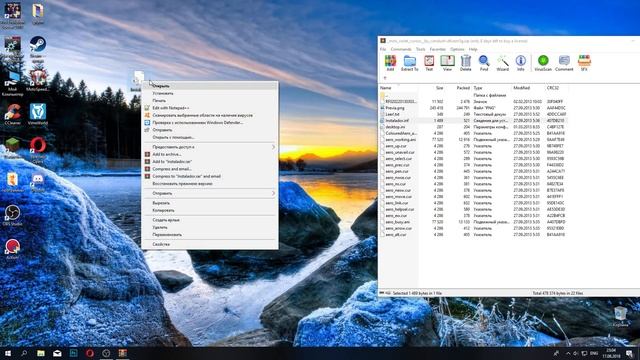
Task: Open the Options menu in WinRAR
Action: 457,49
